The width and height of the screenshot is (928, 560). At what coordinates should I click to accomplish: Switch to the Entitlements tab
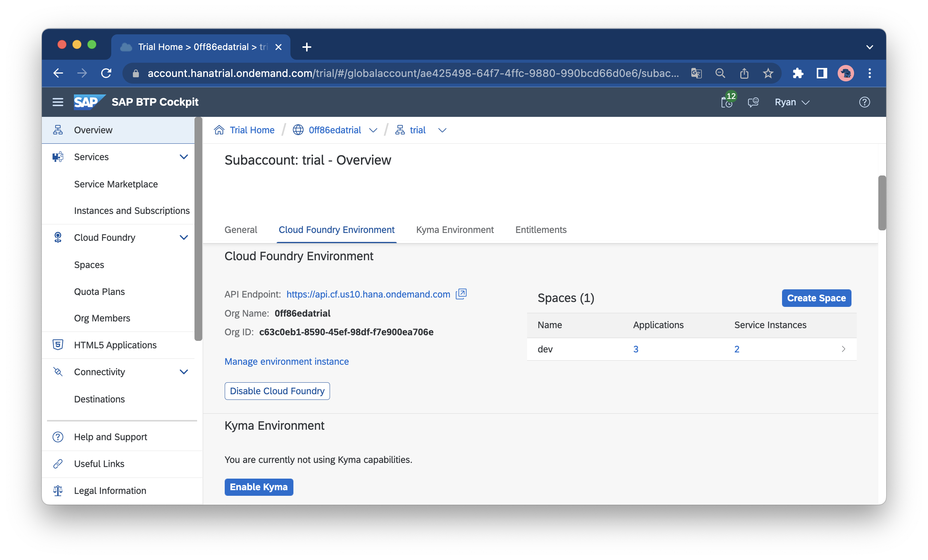tap(541, 230)
